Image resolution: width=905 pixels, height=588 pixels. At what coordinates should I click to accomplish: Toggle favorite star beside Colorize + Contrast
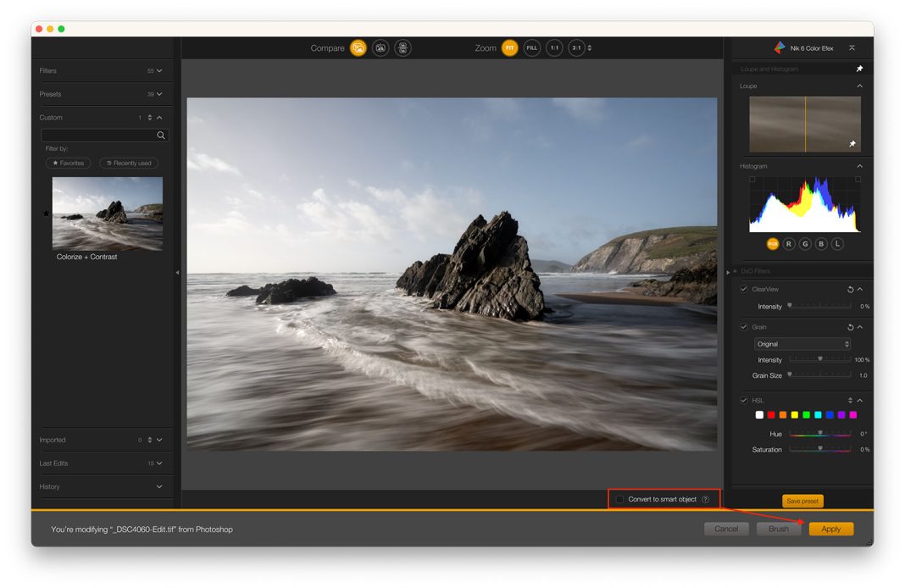click(46, 214)
